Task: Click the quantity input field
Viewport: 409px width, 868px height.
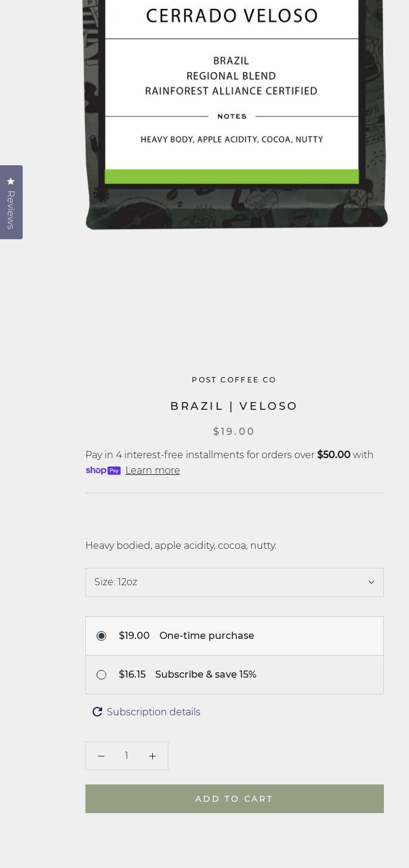Action: tap(127, 756)
